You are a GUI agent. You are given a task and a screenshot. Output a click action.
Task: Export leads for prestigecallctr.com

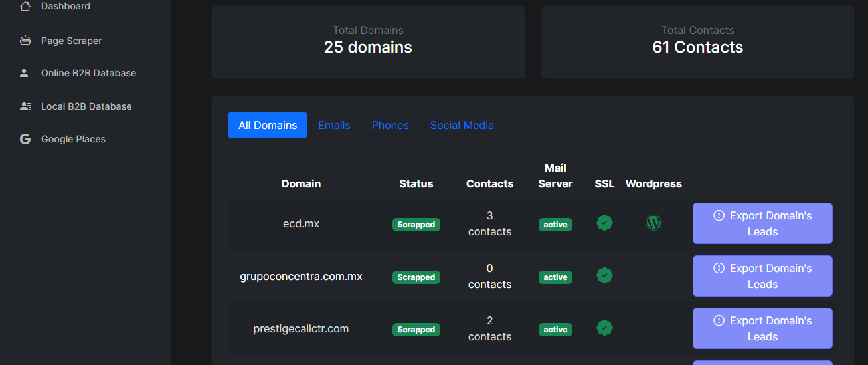pos(762,328)
